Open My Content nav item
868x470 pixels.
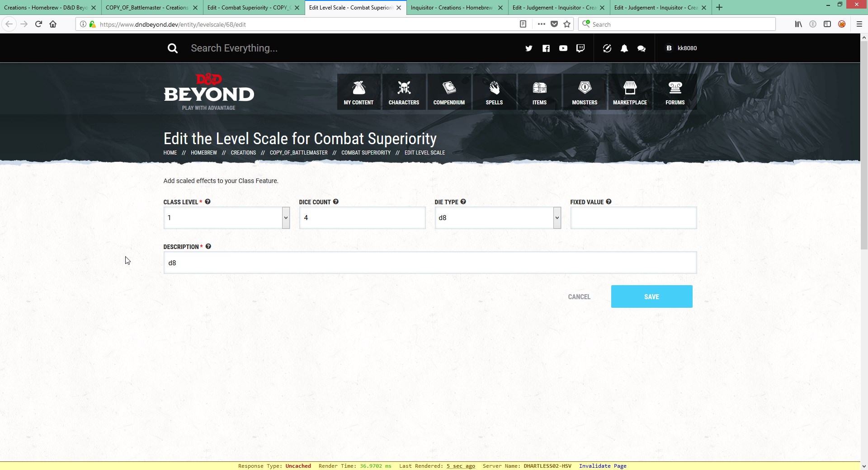click(x=359, y=92)
